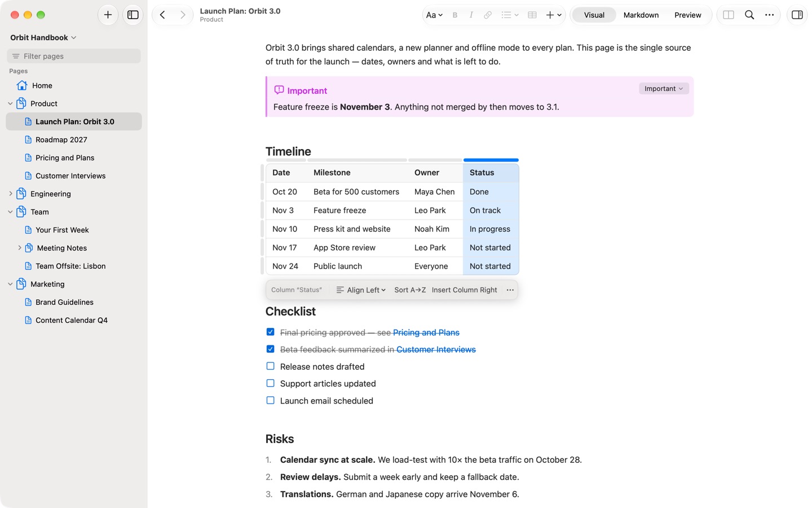The image size is (812, 508).
Task: Check Support articles updated
Action: (271, 383)
